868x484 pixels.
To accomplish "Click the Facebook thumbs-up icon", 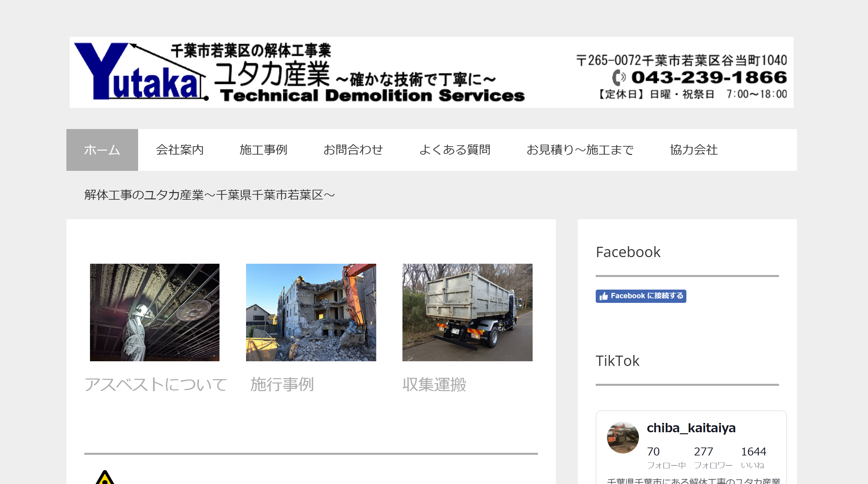I will [x=604, y=296].
